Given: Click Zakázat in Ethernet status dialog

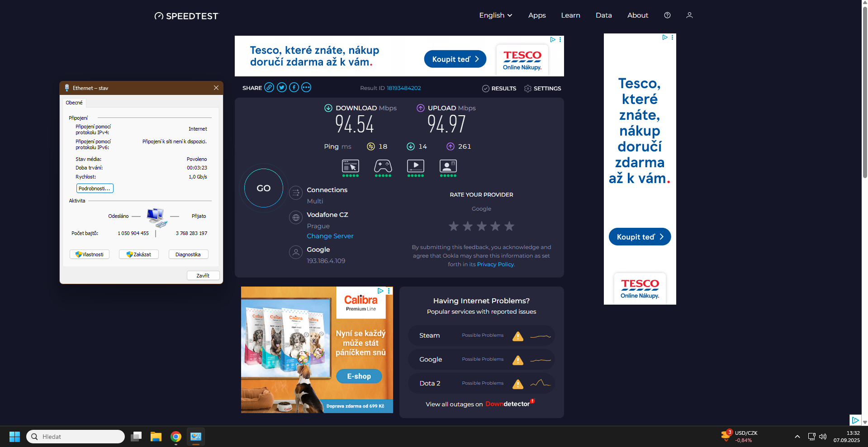Looking at the screenshot, I should point(139,254).
